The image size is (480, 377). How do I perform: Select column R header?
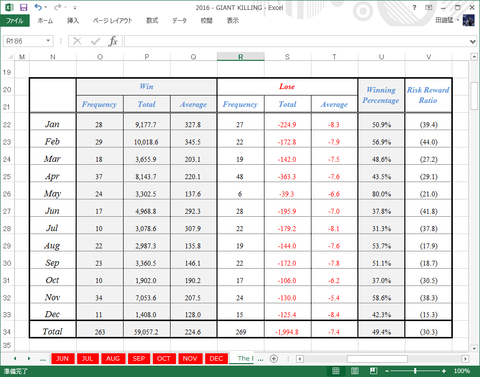[x=241, y=57]
